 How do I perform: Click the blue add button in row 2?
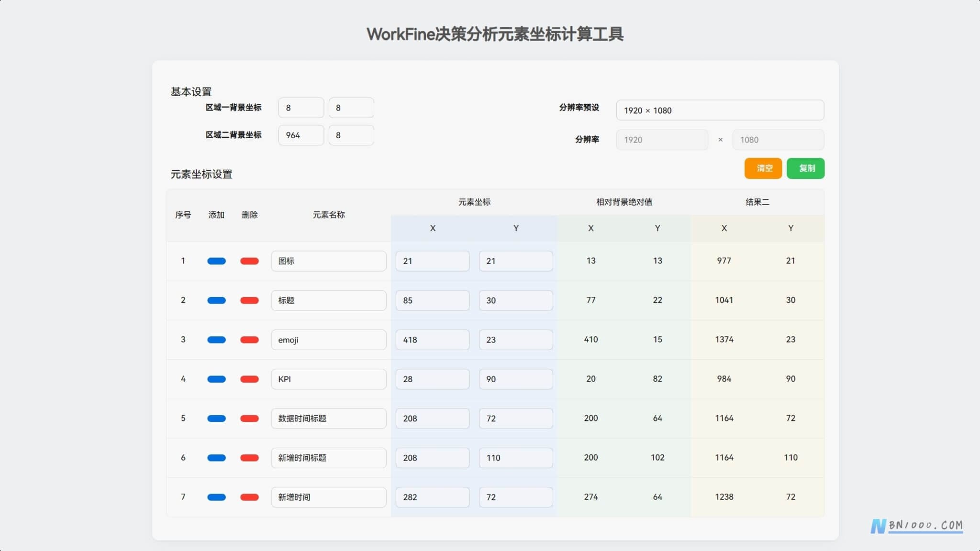tap(216, 300)
